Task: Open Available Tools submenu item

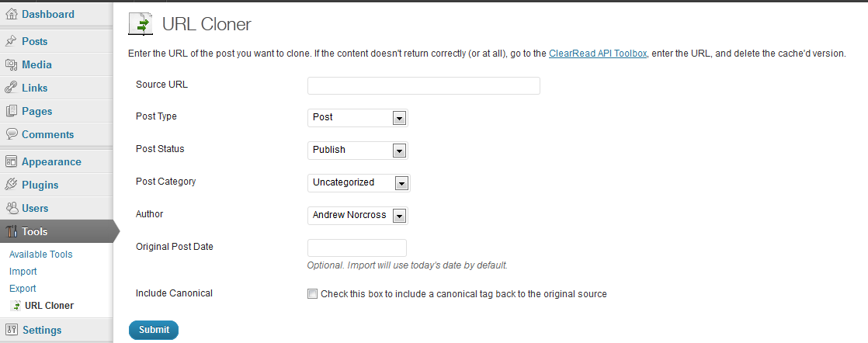Action: (40, 255)
